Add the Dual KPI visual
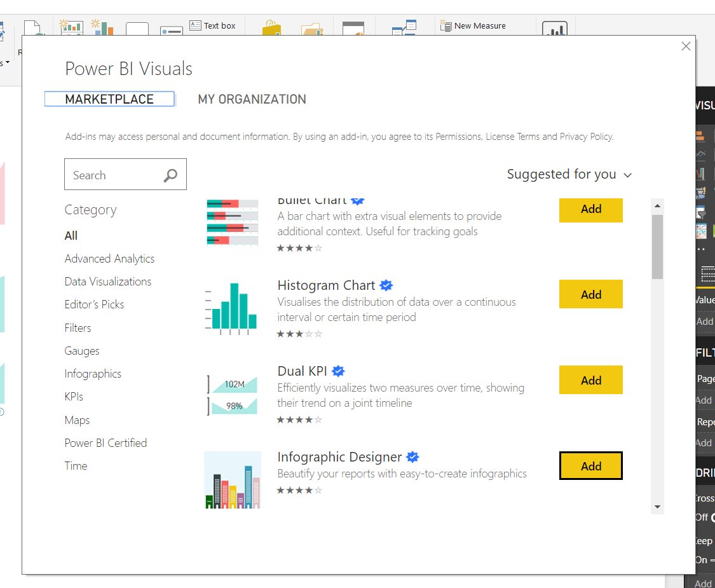Image resolution: width=715 pixels, height=588 pixels. (591, 380)
